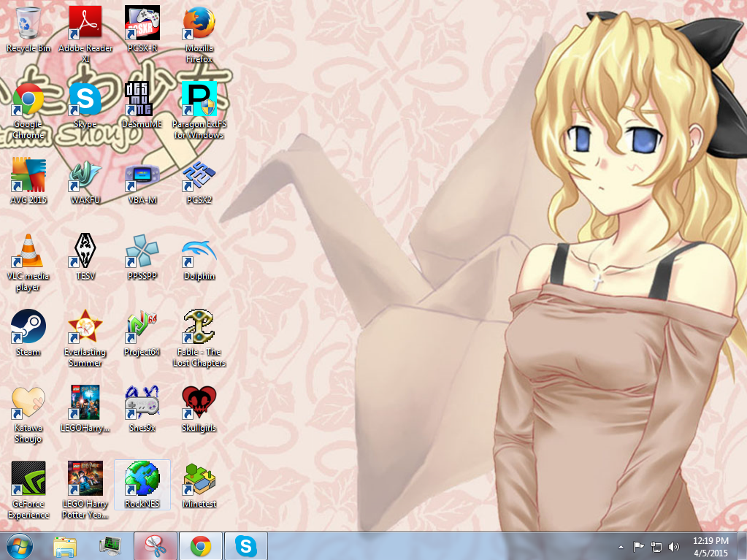
Task: Open the system monitor taskbar icon
Action: tap(110, 546)
